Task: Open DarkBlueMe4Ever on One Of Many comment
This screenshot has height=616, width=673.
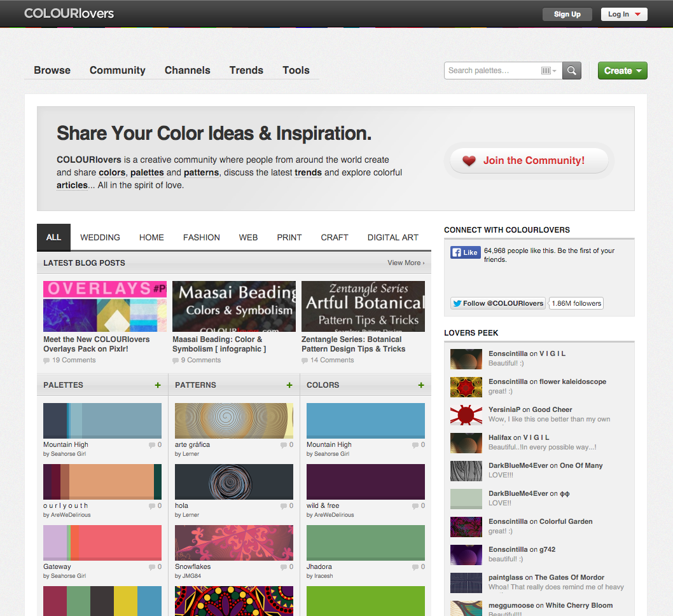Action: [x=546, y=465]
